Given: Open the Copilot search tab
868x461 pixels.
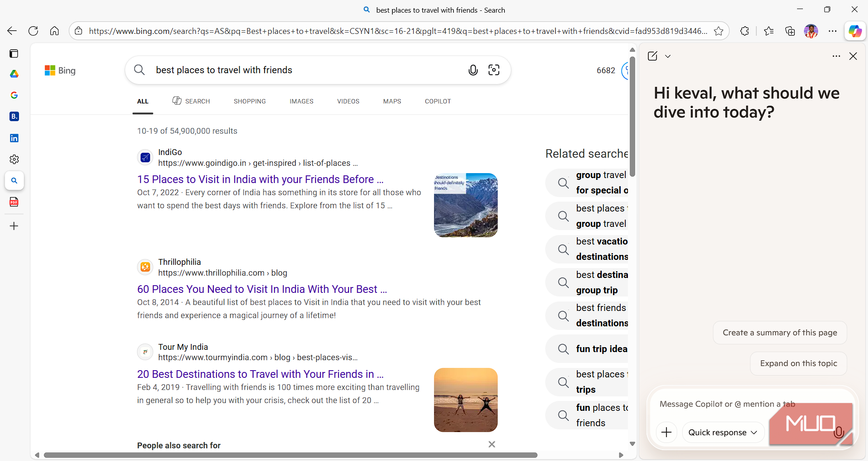Looking at the screenshot, I should click(438, 101).
